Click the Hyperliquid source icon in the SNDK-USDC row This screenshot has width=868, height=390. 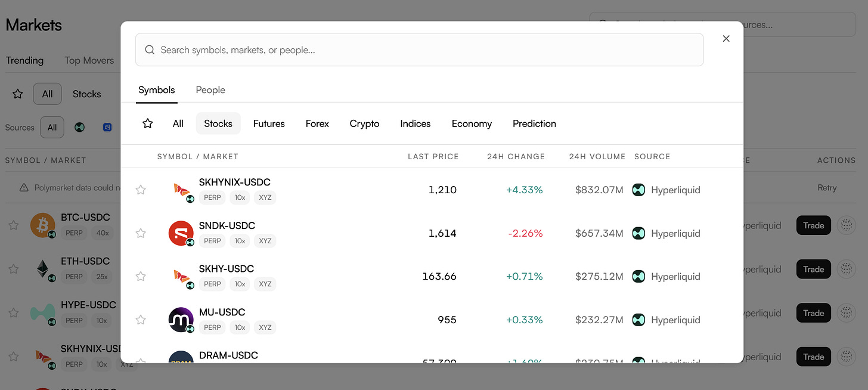tap(638, 233)
